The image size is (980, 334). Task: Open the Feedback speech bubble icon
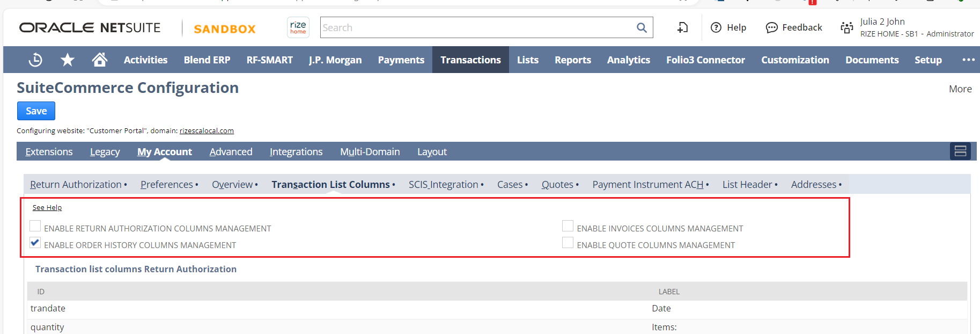point(771,27)
